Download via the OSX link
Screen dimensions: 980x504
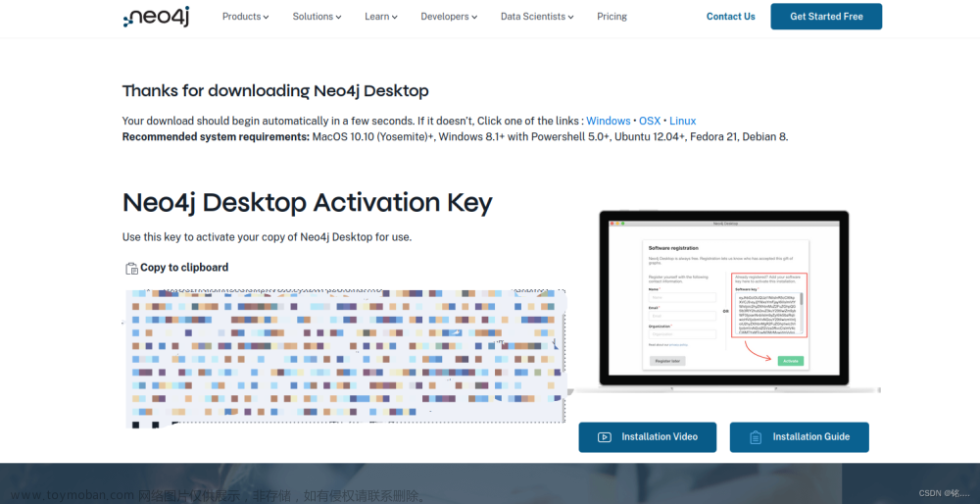[650, 121]
